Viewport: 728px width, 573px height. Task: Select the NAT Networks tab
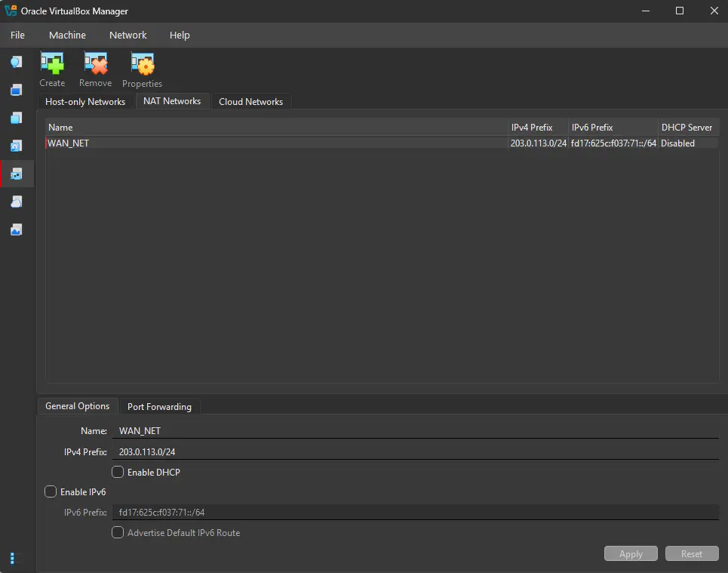pyautogui.click(x=172, y=101)
